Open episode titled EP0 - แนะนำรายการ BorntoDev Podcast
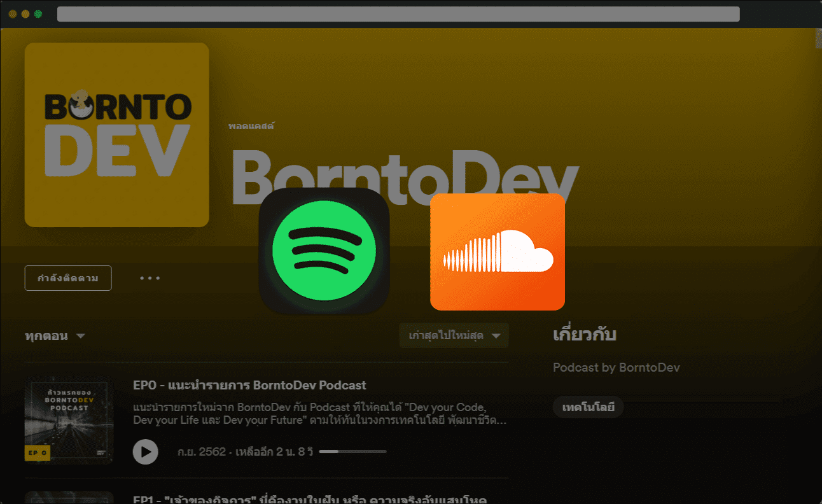The image size is (822, 504). [249, 385]
